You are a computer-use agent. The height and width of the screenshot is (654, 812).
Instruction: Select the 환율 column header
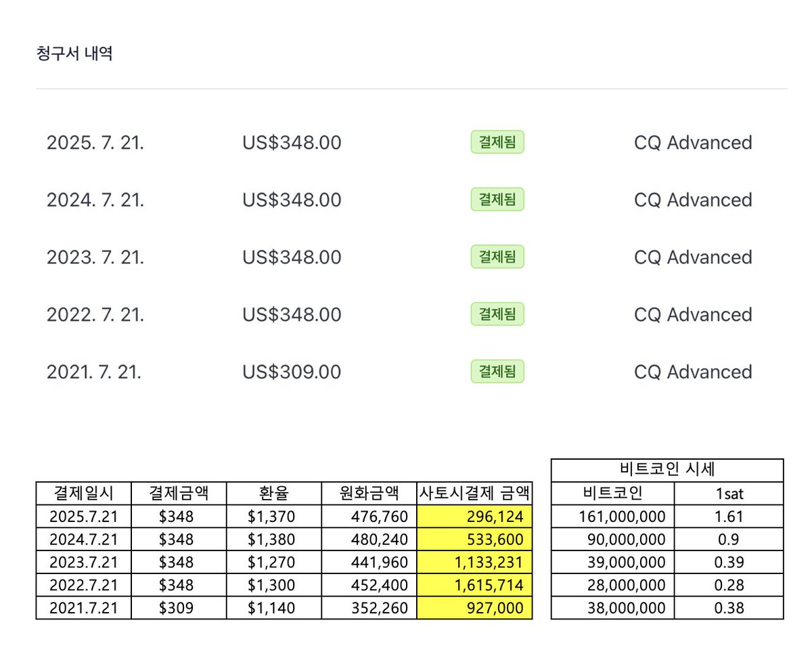(x=273, y=493)
